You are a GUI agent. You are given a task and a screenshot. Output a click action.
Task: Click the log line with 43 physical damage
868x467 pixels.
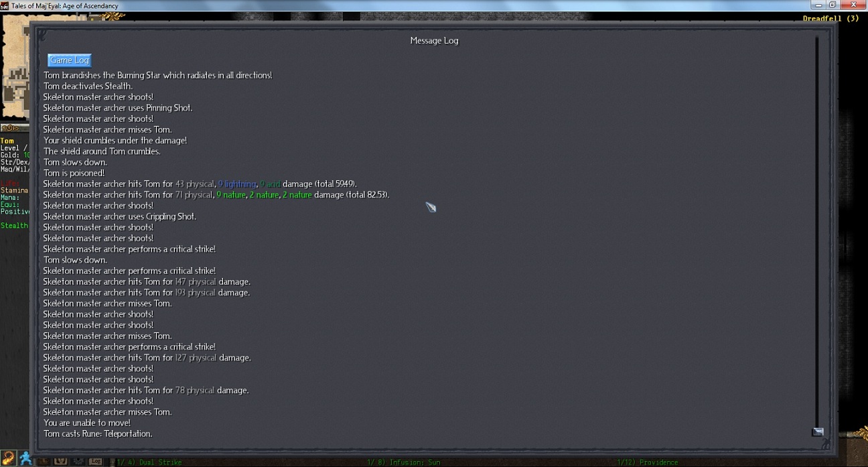click(x=200, y=184)
